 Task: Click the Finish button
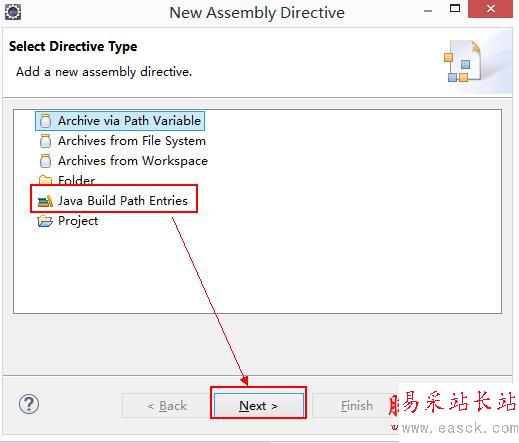pyautogui.click(x=356, y=406)
